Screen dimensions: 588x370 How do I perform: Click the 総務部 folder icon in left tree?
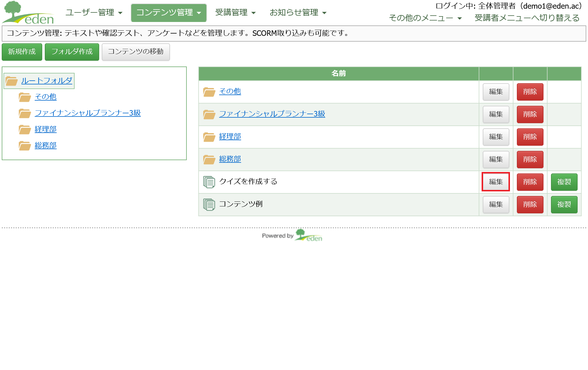tap(25, 146)
